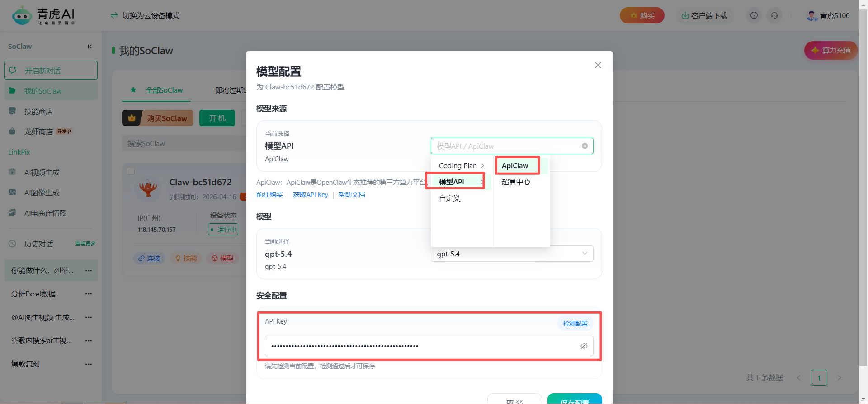Open options for 爆款复刻 conversation

[x=89, y=364]
